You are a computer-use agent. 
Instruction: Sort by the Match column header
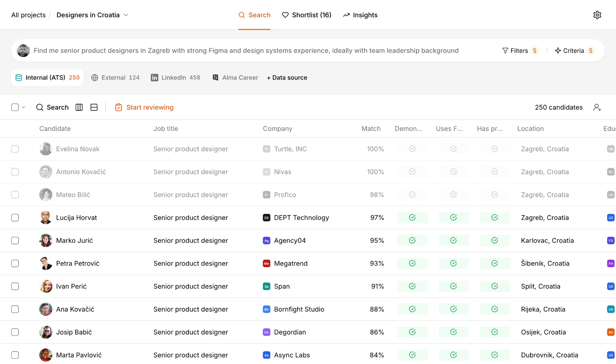pos(371,128)
